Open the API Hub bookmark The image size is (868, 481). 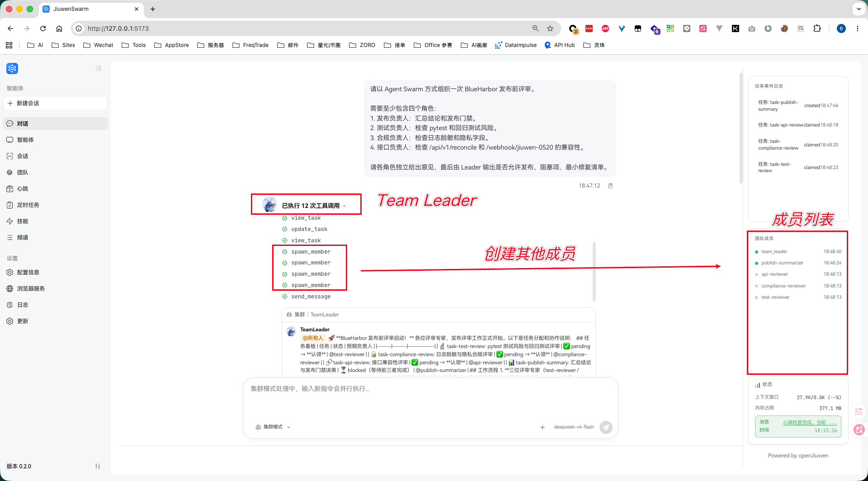point(560,45)
